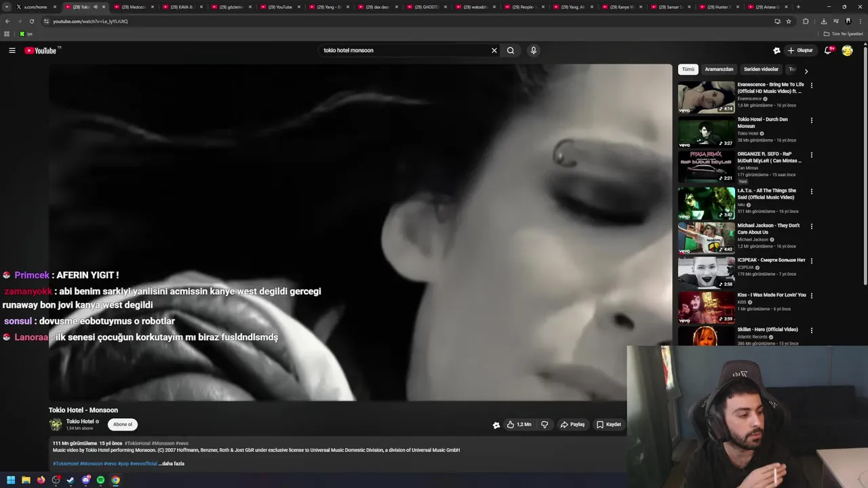Select the Aramanızdan filter chip
The width and height of the screenshot is (868, 488).
(x=719, y=69)
